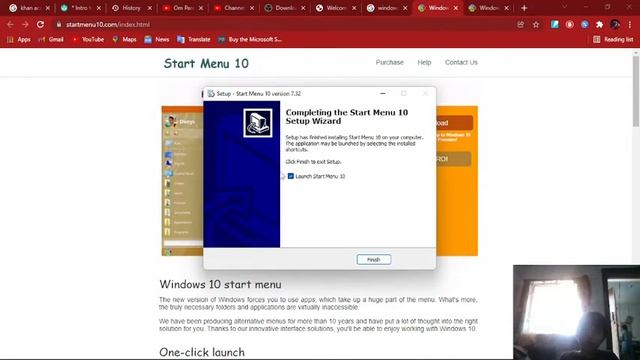
Task: Click the page vertical scrollbar
Action: pos(636,91)
